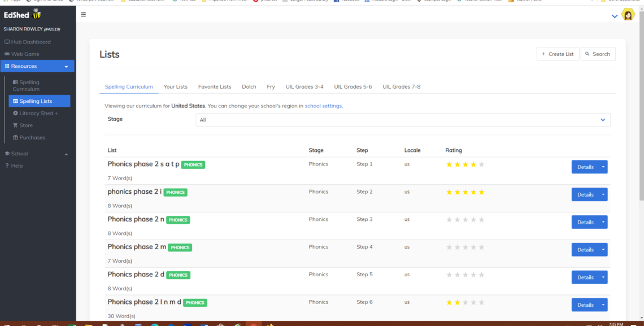Image resolution: width=644 pixels, height=326 pixels.
Task: Open Details for Phonics phase 2 l n m d
Action: point(585,305)
